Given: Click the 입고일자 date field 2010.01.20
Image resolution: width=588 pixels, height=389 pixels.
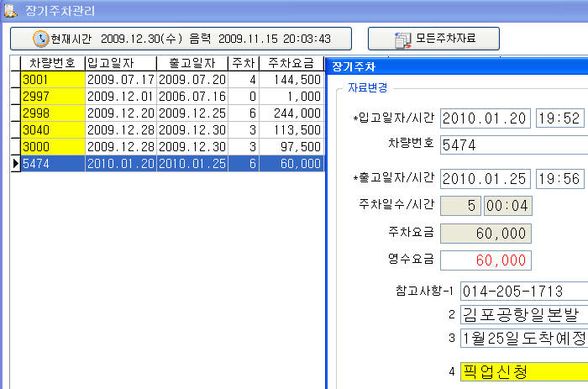Looking at the screenshot, I should pyautogui.click(x=486, y=118).
